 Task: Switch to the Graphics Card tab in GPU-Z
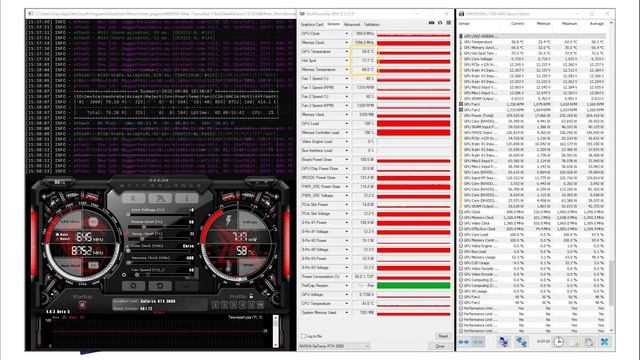click(x=312, y=24)
